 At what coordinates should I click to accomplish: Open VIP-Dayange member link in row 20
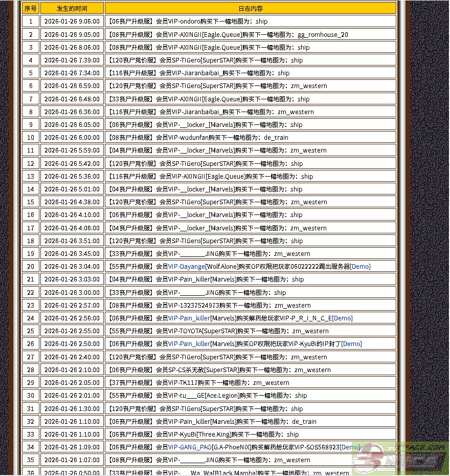click(x=186, y=267)
